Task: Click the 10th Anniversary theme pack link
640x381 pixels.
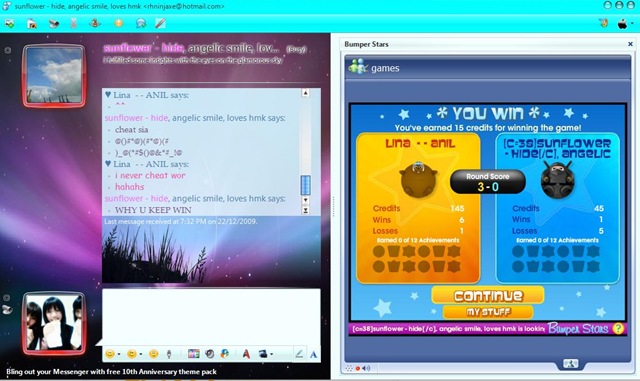Action: click(111, 372)
